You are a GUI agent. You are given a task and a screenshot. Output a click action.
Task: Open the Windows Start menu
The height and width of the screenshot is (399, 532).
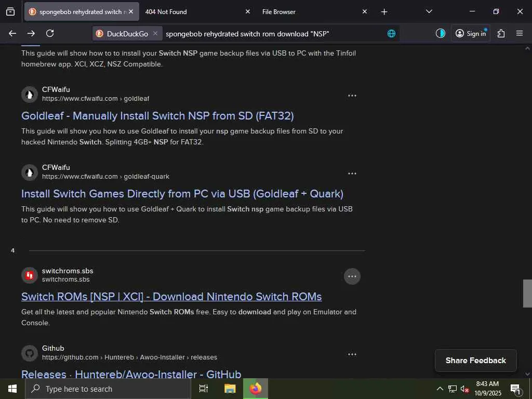tap(12, 389)
